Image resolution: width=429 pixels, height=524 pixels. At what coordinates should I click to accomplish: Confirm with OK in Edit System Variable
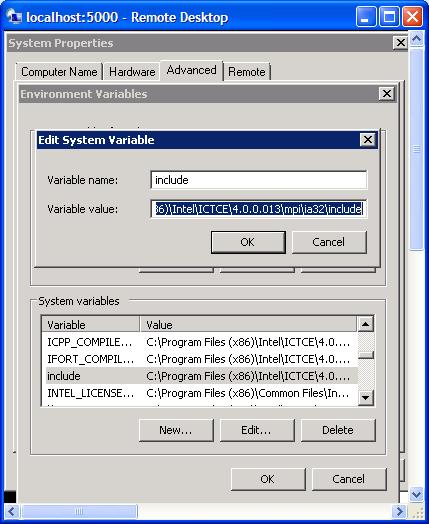click(x=248, y=242)
